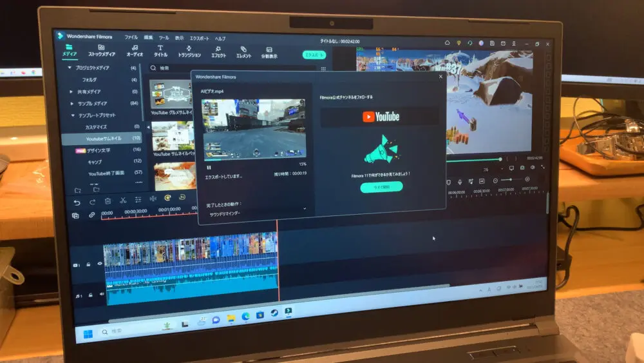Open the 表示 (View) menu
Viewport: 644px width, 363px height.
180,38
